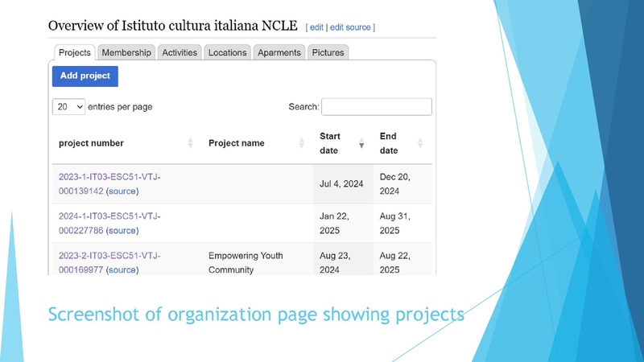Show the Pictures tab
The height and width of the screenshot is (362, 644).
[328, 53]
